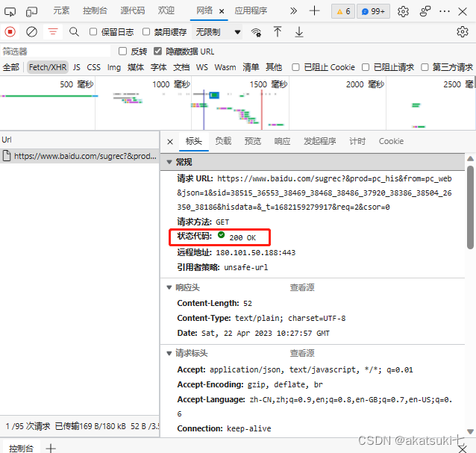Close the bottom drawer

[x=463, y=449]
